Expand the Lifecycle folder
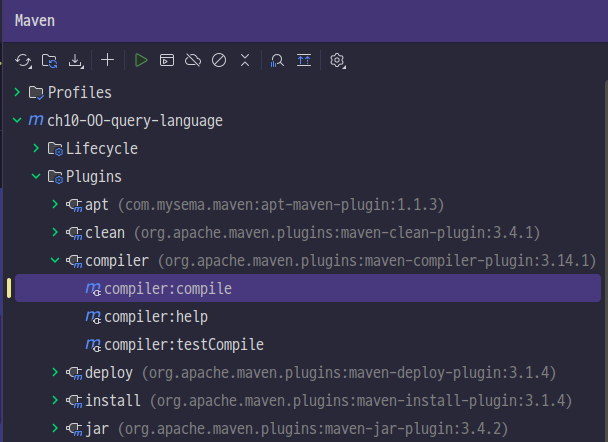 pos(36,148)
